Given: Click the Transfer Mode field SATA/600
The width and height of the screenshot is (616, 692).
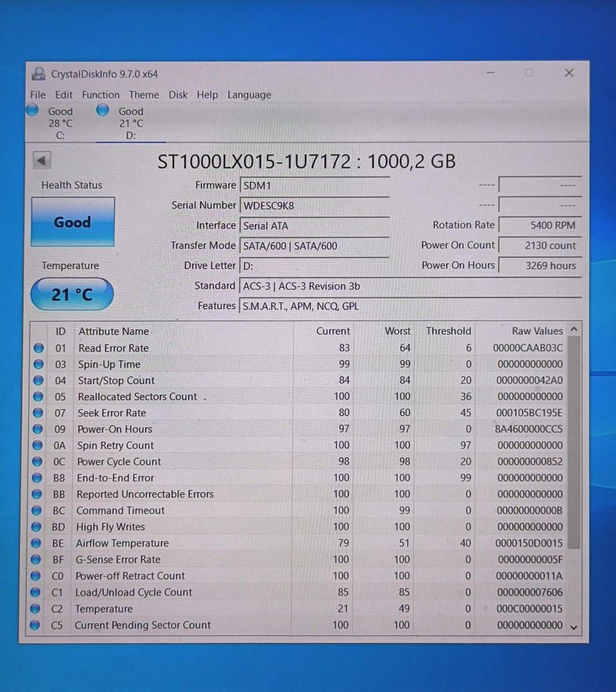Looking at the screenshot, I should (314, 246).
